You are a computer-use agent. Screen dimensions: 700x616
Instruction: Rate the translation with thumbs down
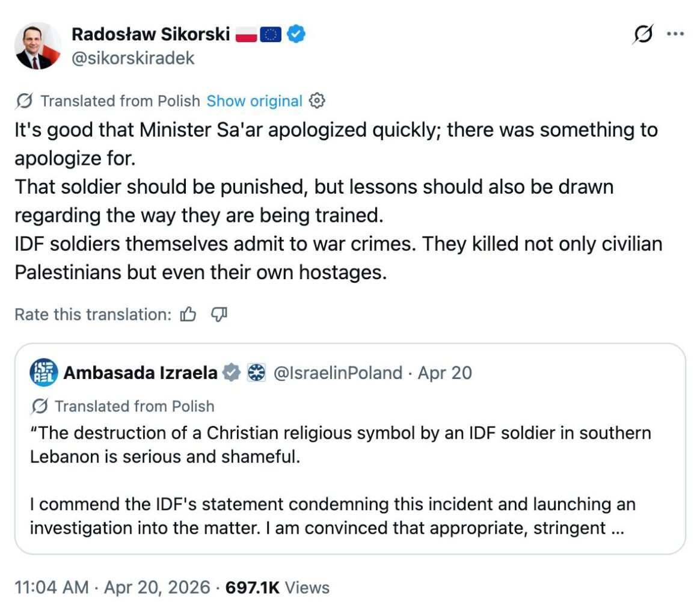click(219, 314)
